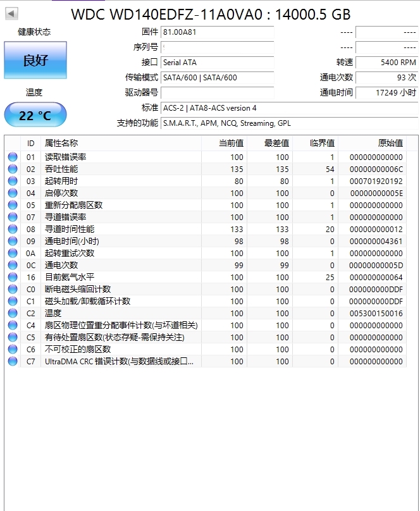Image resolution: width=420 pixels, height=511 pixels.
Task: Open the 良好 health status button
Action: pyautogui.click(x=35, y=60)
